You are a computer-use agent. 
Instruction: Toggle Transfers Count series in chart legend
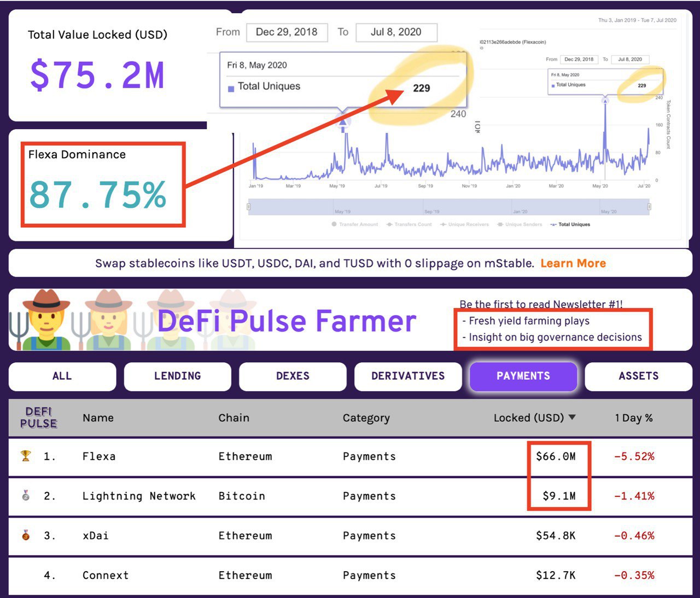point(409,224)
